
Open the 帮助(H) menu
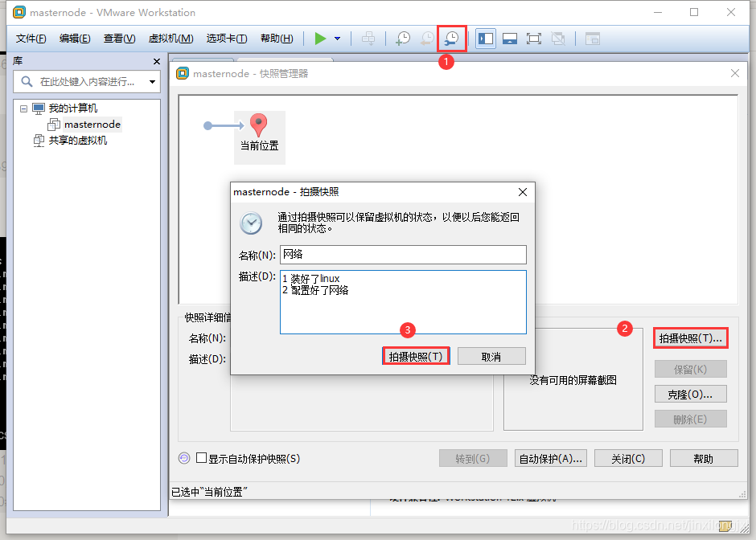click(277, 39)
